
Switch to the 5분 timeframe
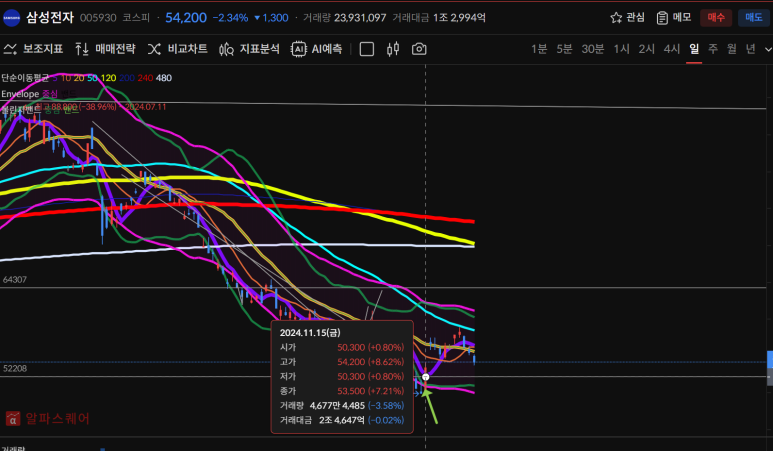[564, 49]
